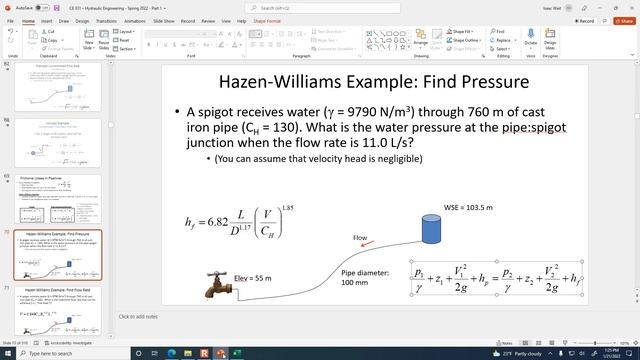Click the Undo icon

pyautogui.click(x=11, y=31)
